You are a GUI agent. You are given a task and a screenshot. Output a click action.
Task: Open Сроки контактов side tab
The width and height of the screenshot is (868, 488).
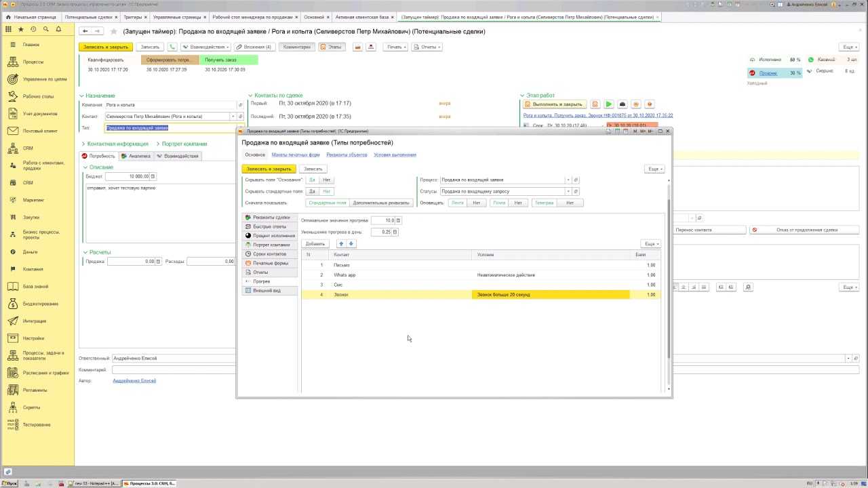pyautogui.click(x=269, y=253)
